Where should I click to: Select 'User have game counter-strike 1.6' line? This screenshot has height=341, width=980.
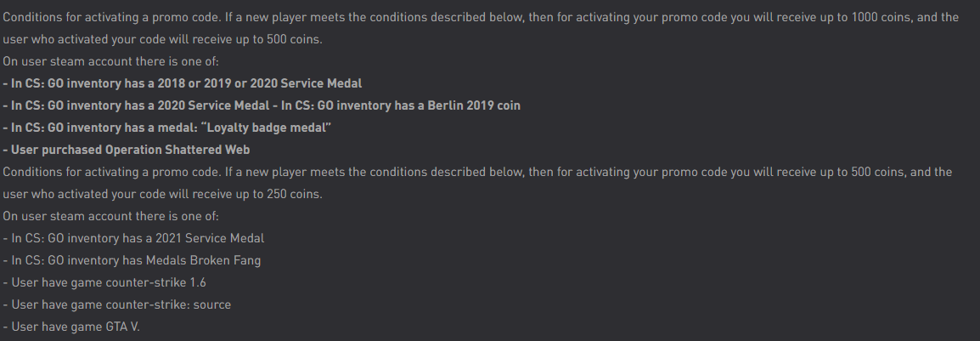point(104,282)
